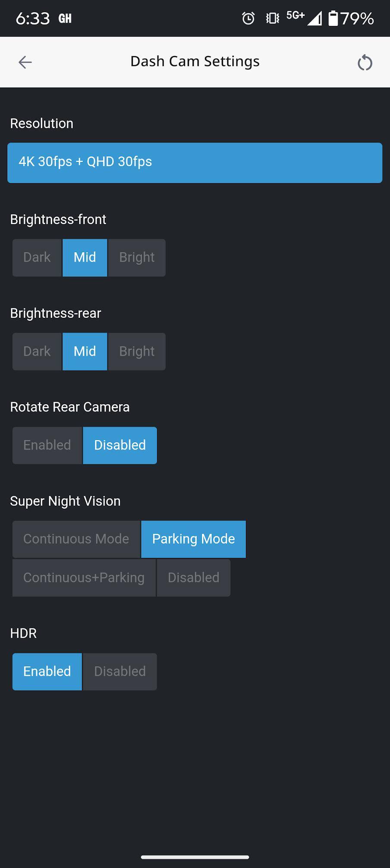Enable Rotate Rear Camera

[x=47, y=445]
